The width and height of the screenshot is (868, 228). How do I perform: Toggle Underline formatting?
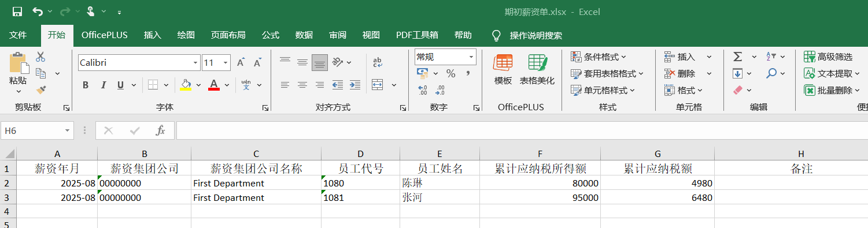click(x=120, y=85)
